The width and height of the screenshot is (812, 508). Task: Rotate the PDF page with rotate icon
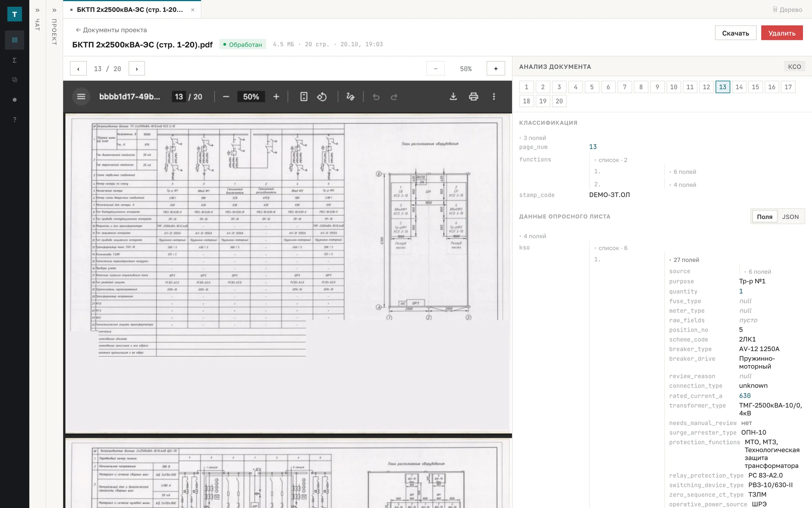click(x=322, y=97)
